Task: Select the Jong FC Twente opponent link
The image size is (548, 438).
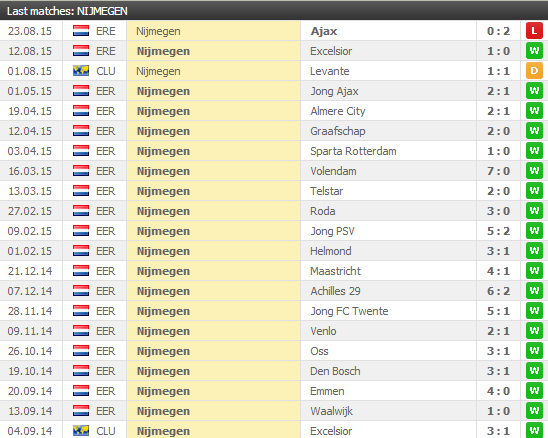Action: 349,311
